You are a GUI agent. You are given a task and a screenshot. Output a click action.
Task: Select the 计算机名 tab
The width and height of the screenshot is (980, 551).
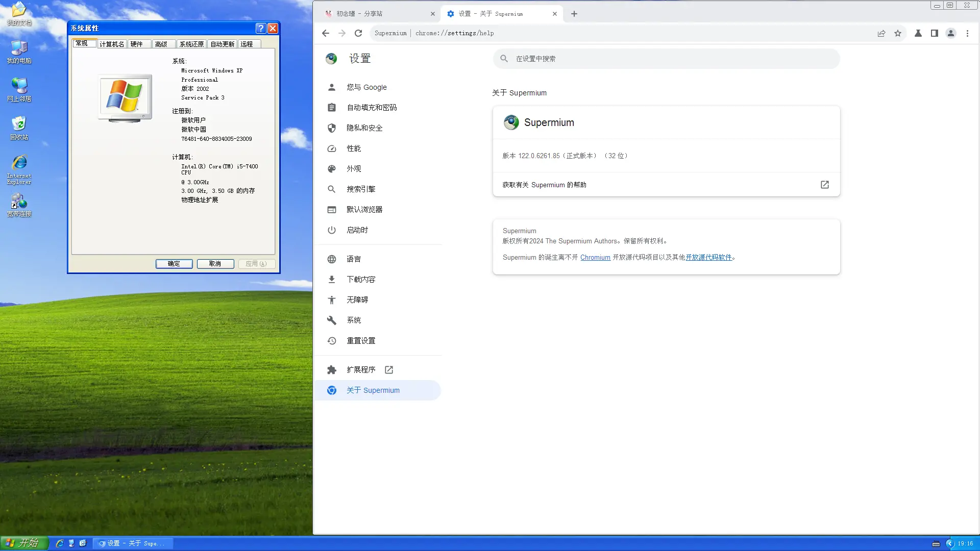112,44
